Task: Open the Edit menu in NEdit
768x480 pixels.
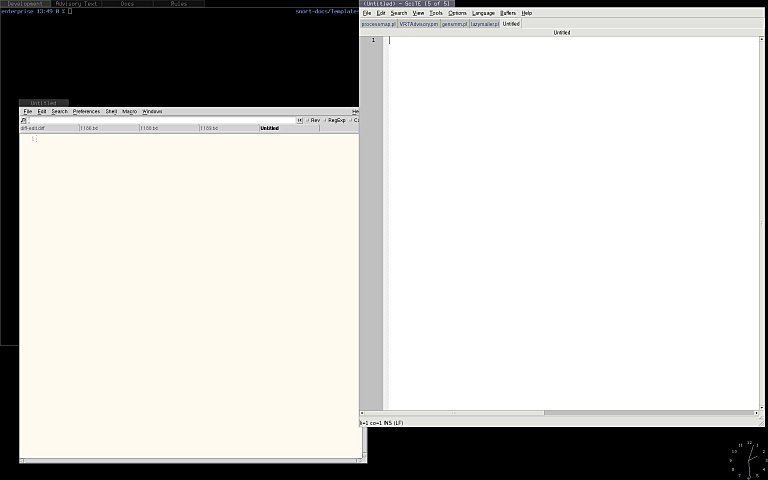Action: point(42,112)
